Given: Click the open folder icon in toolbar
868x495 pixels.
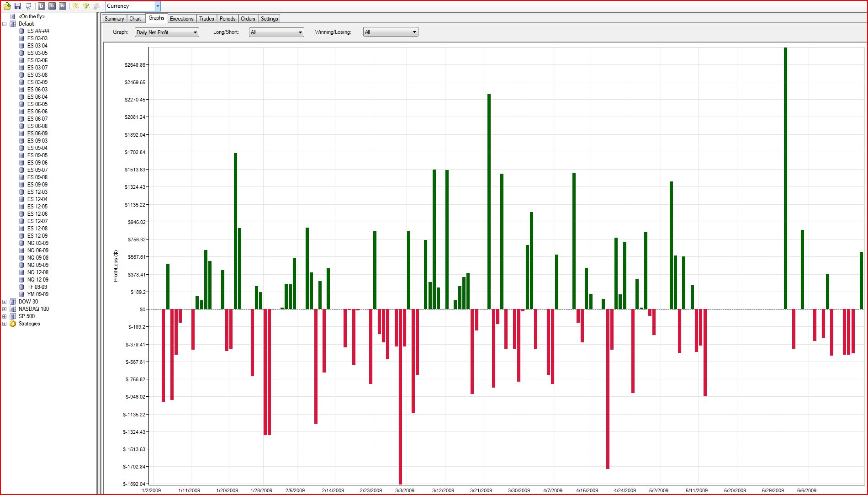Looking at the screenshot, I should (7, 6).
